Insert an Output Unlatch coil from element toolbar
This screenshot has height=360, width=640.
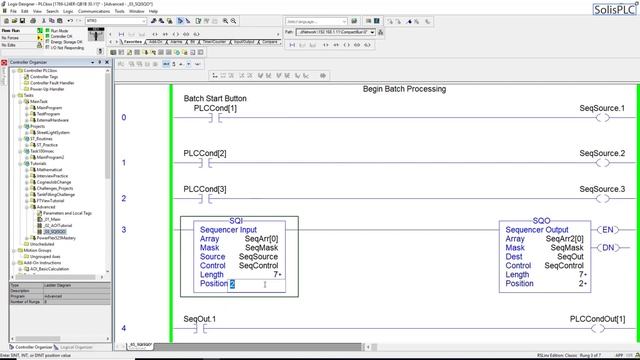[x=196, y=34]
